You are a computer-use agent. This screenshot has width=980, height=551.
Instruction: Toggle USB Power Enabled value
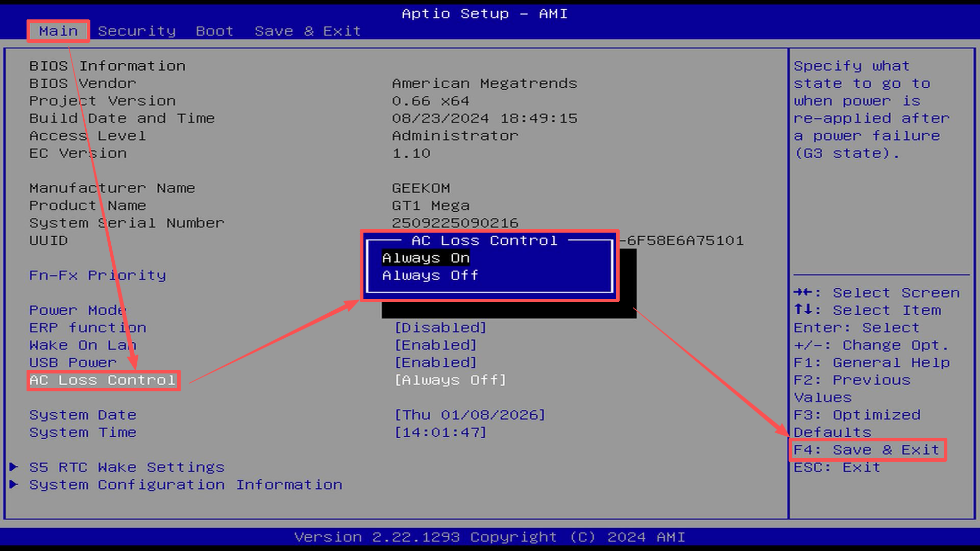pyautogui.click(x=435, y=363)
